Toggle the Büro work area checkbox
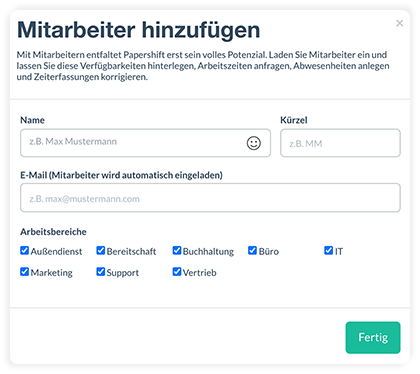This screenshot has width=420, height=374. [253, 251]
